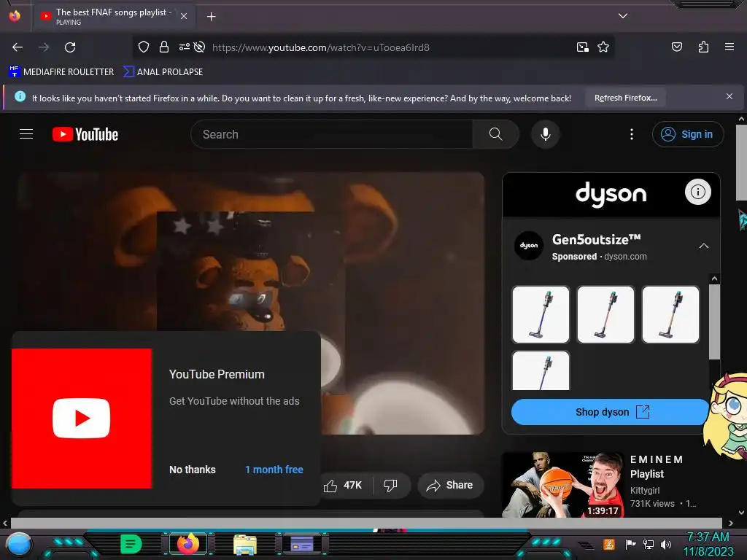This screenshot has height=560, width=747.
Task: Select the second Dyson vacuum thumbnail
Action: tap(605, 314)
